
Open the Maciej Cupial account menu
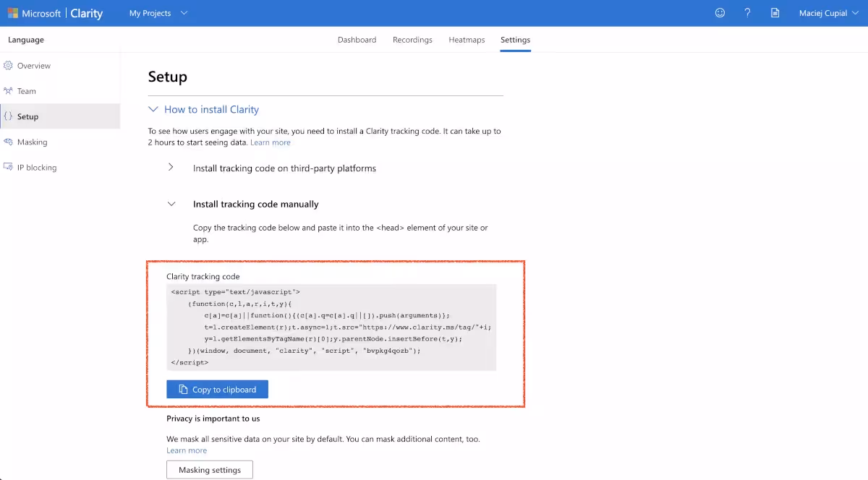[828, 12]
